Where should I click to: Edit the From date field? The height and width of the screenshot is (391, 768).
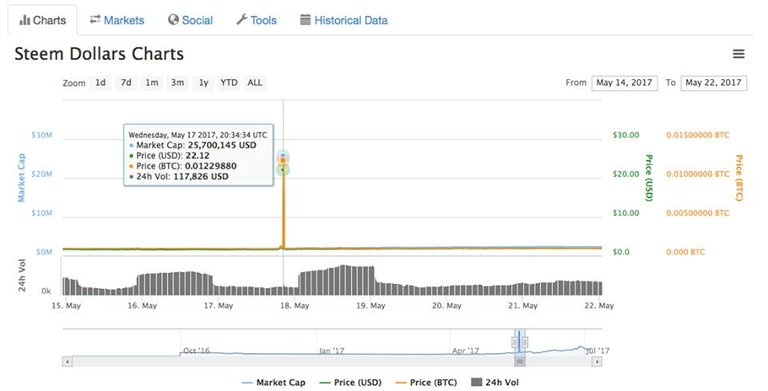click(624, 83)
